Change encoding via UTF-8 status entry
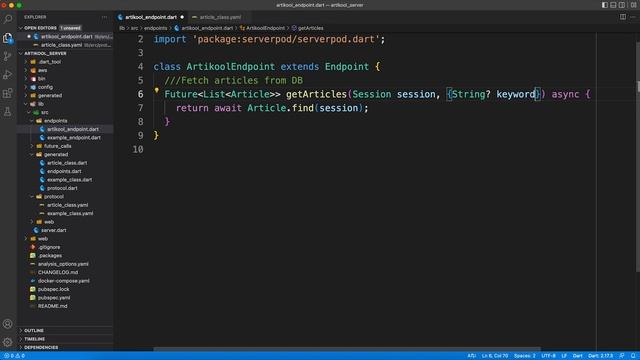 click(x=548, y=356)
